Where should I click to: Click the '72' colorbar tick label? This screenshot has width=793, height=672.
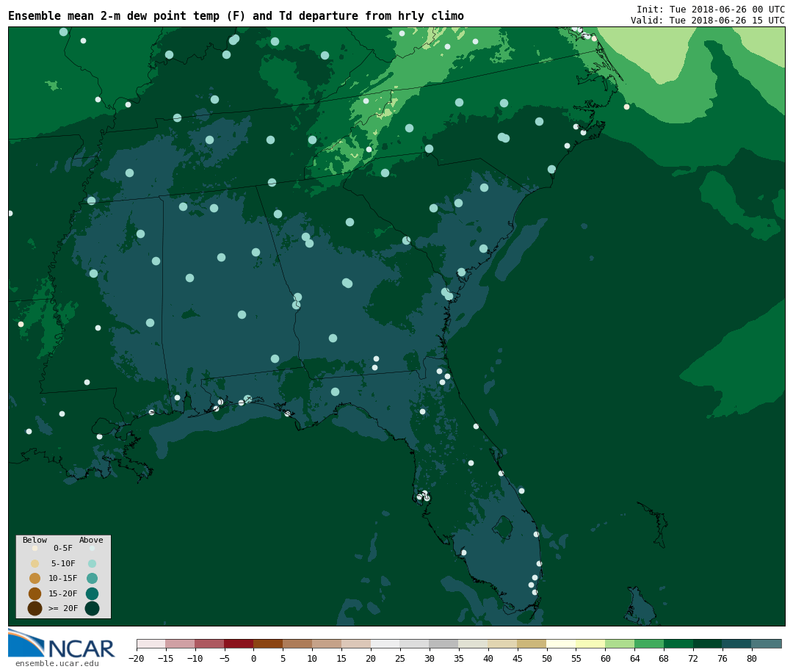(694, 659)
